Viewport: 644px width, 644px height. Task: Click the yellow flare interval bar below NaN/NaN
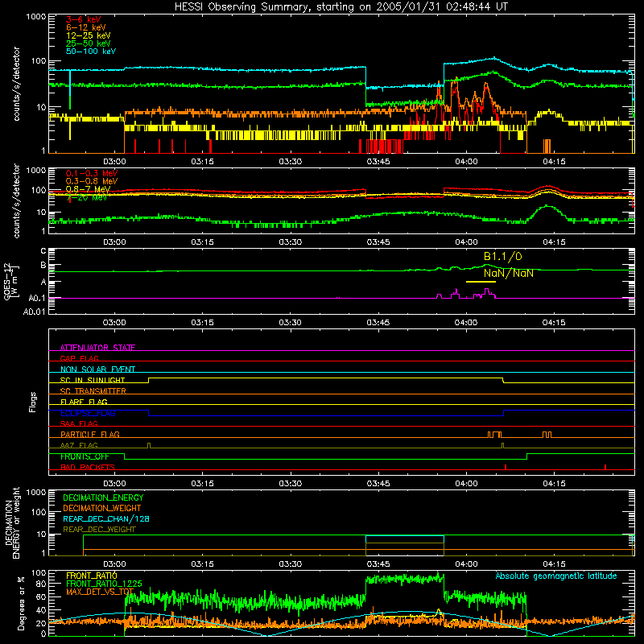click(481, 282)
